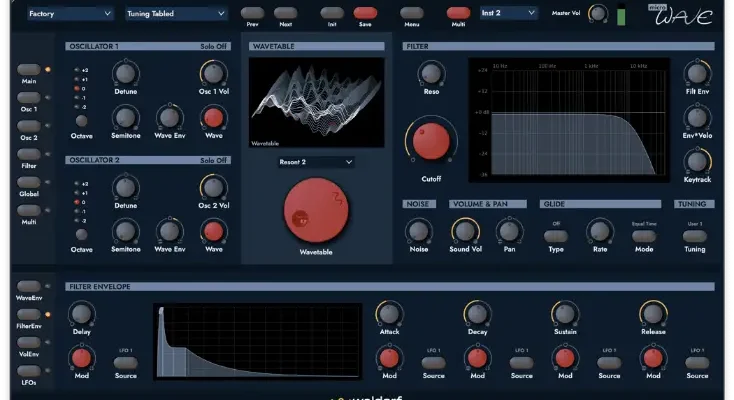Viewport: 734px width, 400px height.
Task: Adjust the Master Vol knob
Action: click(598, 13)
